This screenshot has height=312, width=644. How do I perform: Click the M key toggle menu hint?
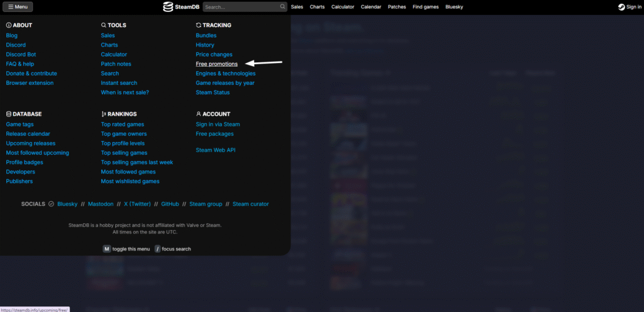coord(107,248)
